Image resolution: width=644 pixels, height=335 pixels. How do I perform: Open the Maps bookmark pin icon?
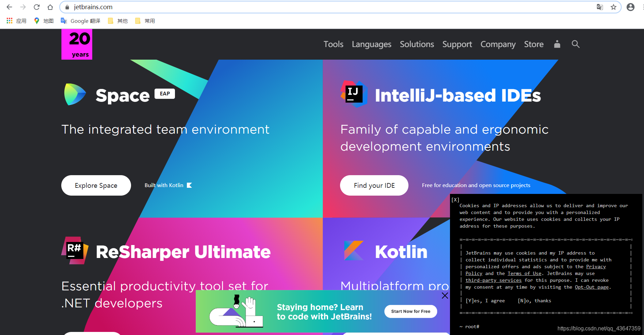[x=37, y=21]
